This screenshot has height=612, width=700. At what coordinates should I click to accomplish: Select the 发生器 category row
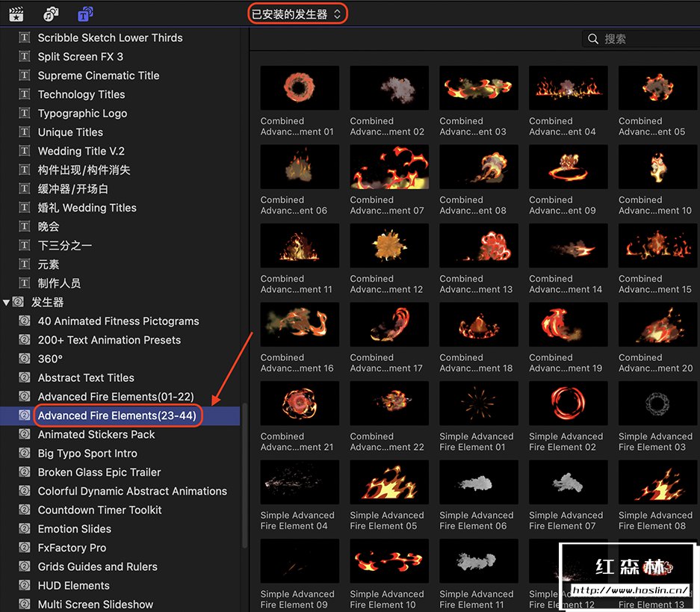pos(120,302)
